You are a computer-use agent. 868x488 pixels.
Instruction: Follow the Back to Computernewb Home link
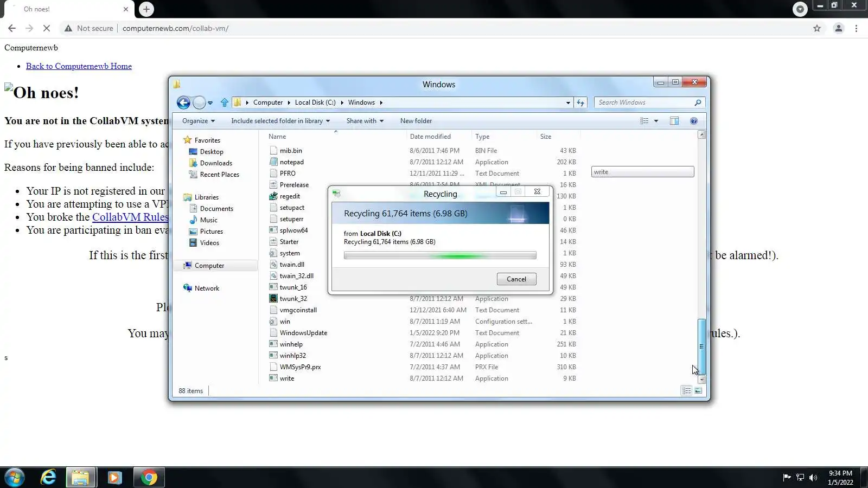pyautogui.click(x=79, y=66)
